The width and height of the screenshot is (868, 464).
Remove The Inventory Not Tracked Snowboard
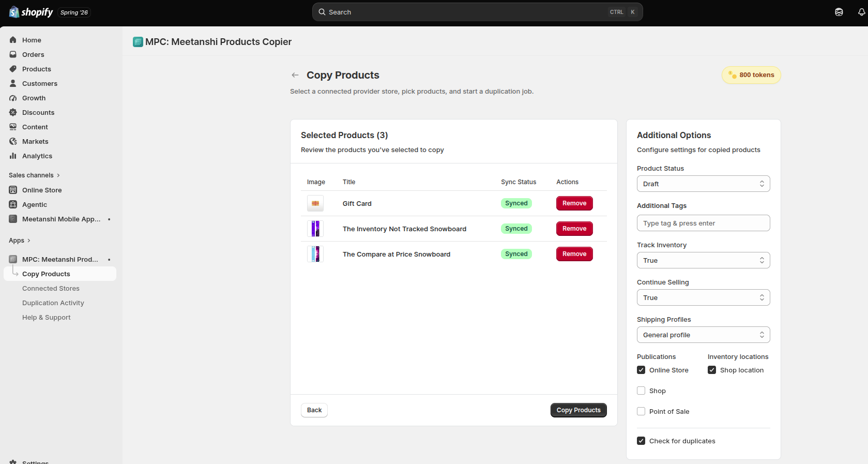pyautogui.click(x=574, y=229)
